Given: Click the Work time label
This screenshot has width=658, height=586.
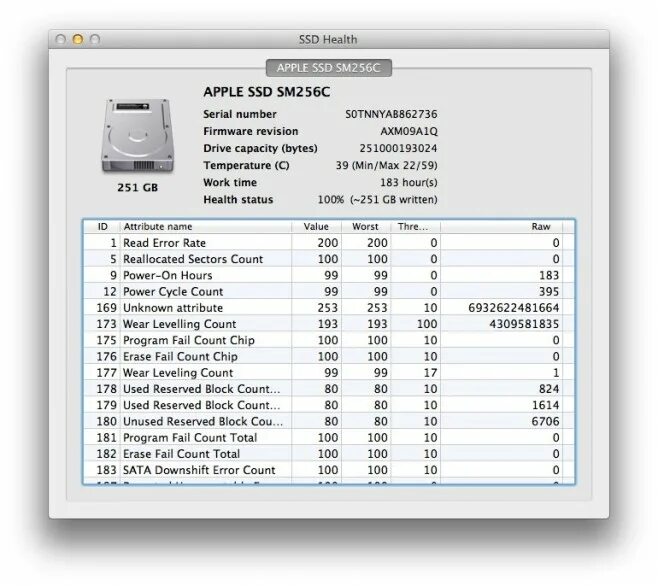Looking at the screenshot, I should (x=230, y=183).
